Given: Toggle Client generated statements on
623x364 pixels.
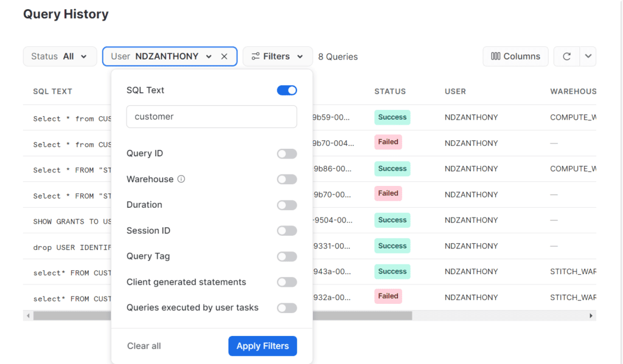Looking at the screenshot, I should [287, 282].
